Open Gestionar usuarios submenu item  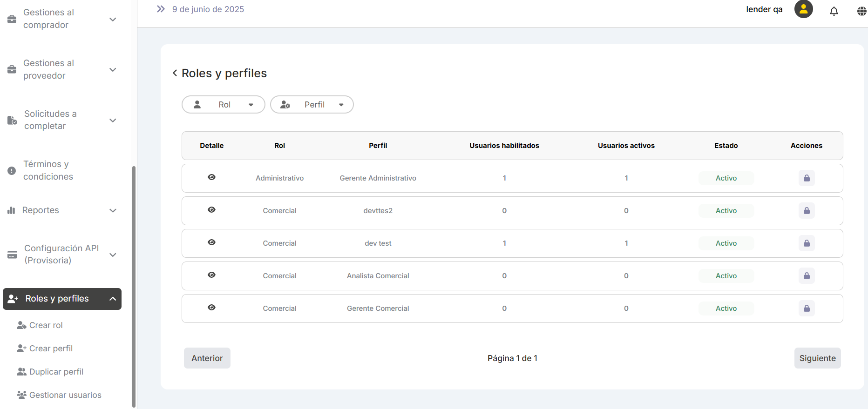65,395
